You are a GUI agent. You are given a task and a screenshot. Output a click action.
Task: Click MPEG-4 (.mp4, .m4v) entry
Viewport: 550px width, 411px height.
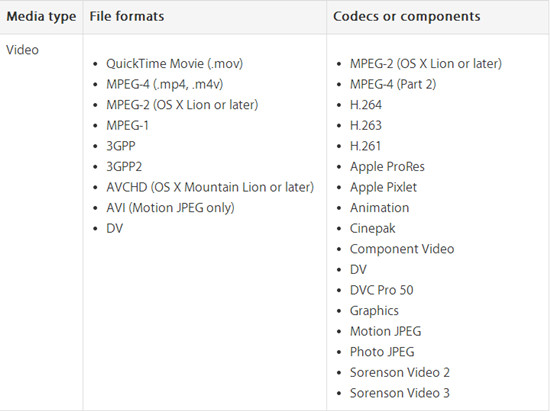(165, 85)
